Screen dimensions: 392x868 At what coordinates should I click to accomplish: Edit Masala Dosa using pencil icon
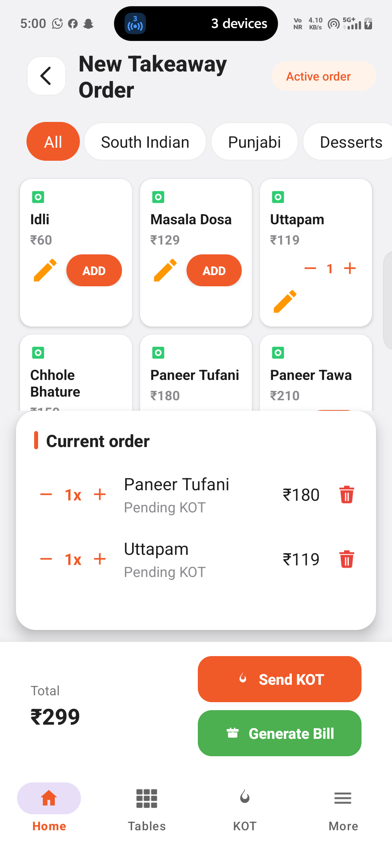165,270
